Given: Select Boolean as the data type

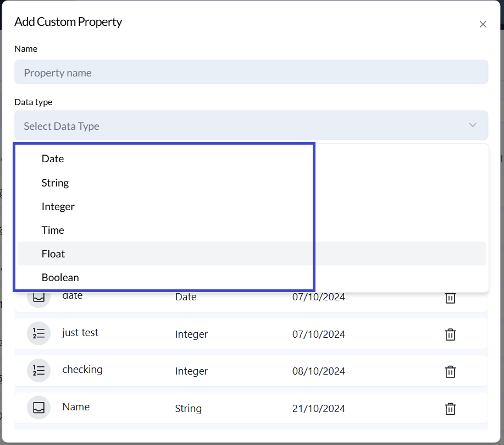Looking at the screenshot, I should click(60, 277).
